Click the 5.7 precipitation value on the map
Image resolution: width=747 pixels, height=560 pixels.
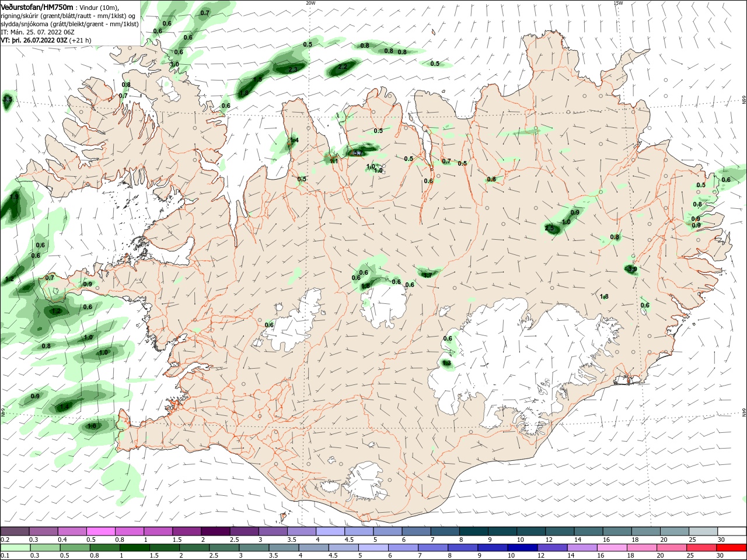pos(358,153)
